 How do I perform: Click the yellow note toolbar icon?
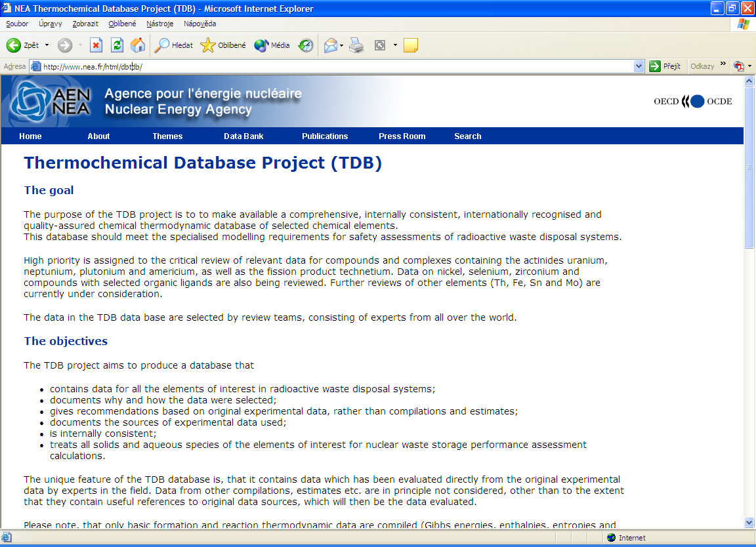[x=410, y=45]
